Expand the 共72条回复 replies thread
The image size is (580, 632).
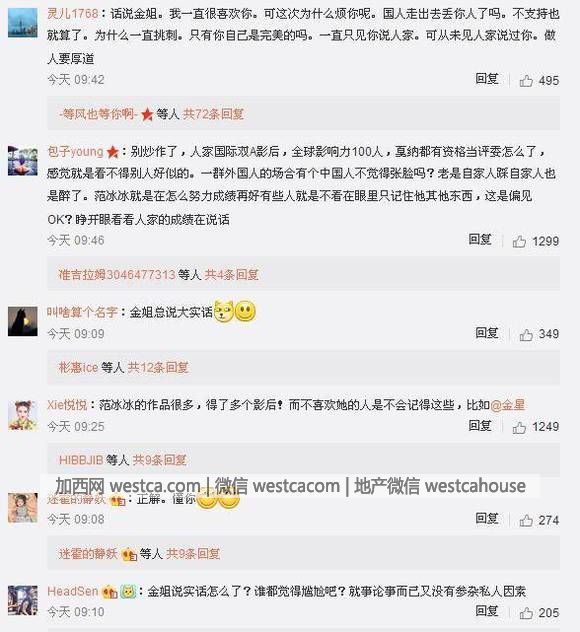[x=213, y=114]
